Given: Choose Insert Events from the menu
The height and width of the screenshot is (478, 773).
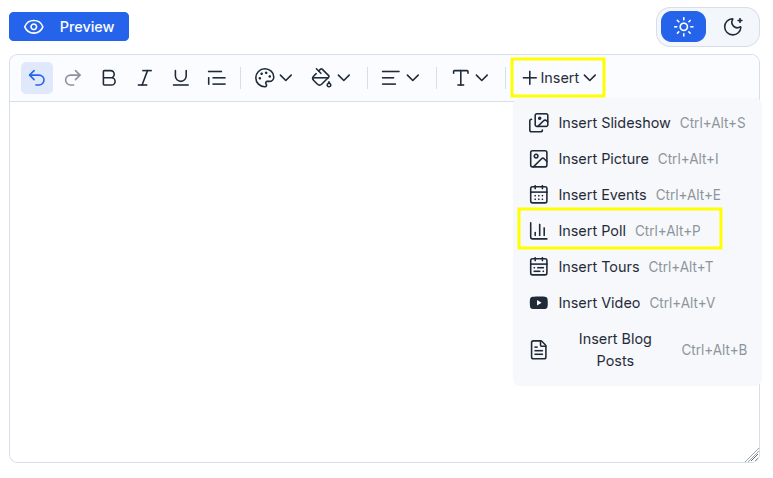Looking at the screenshot, I should [x=625, y=195].
